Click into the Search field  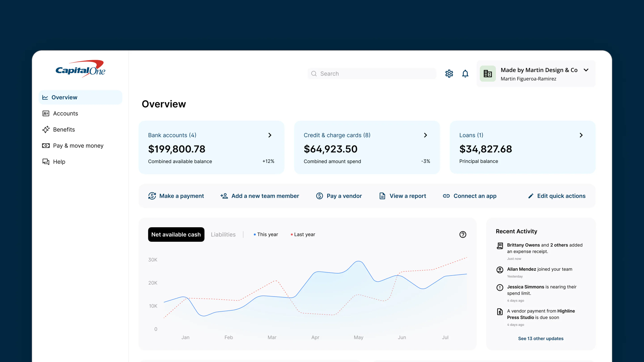(x=372, y=74)
